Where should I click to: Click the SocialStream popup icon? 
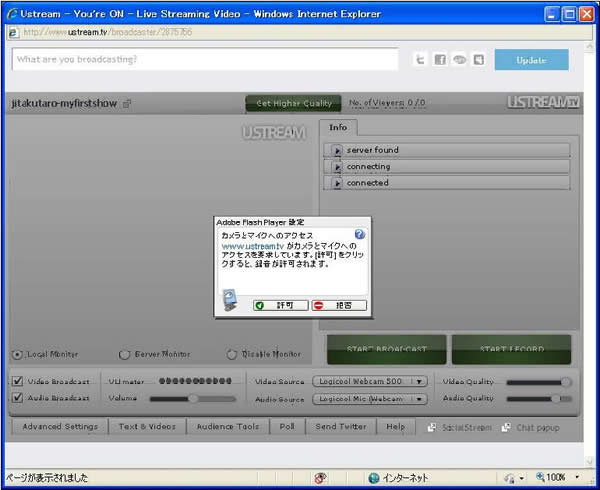(x=432, y=427)
